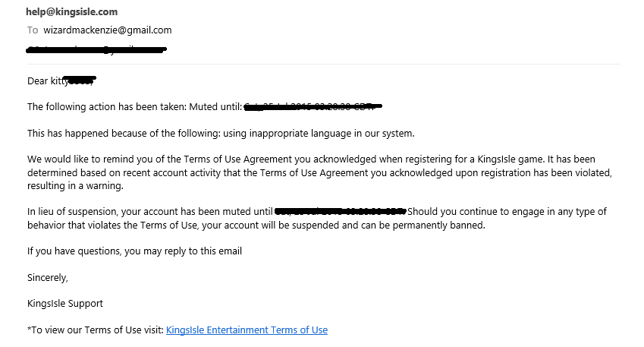Click the line starting "determined based on recent account"
Viewport: 644px width, 347px height.
tap(319, 172)
